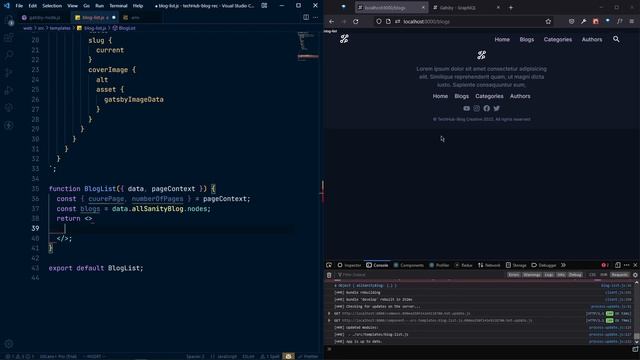Open the VS Code Search sidebar icon
This screenshot has height=360, width=640.
point(9,55)
